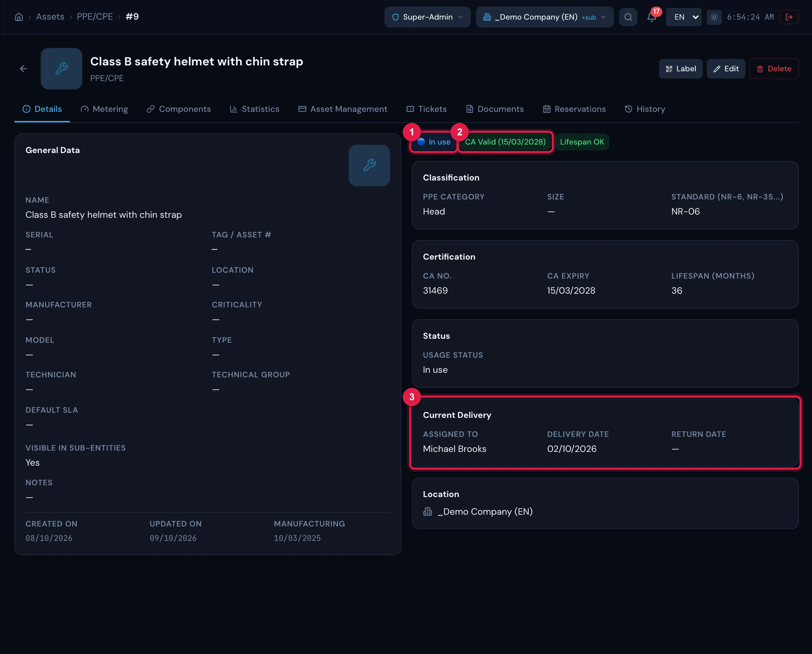Click the In use status badge
812x654 pixels.
point(433,142)
